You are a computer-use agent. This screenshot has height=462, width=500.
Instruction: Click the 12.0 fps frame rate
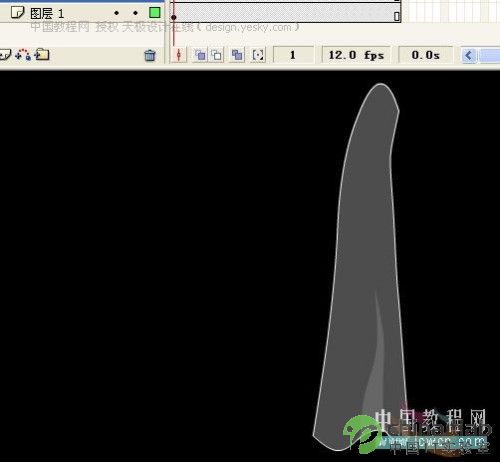(x=356, y=55)
